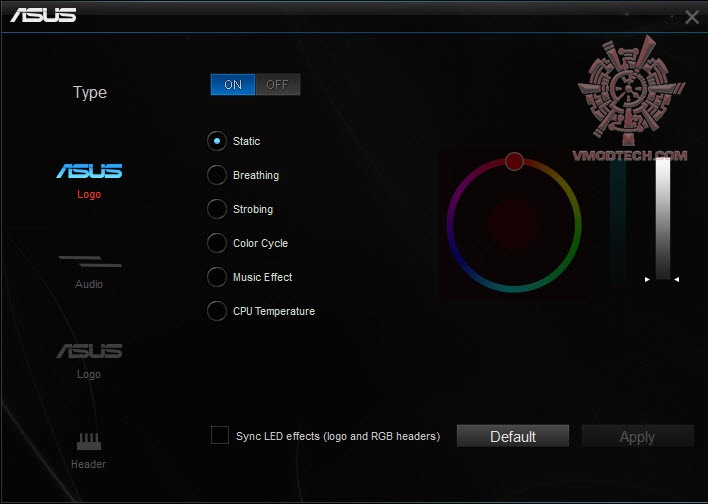Enable the Color Cycle effect
The height and width of the screenshot is (504, 708).
217,243
